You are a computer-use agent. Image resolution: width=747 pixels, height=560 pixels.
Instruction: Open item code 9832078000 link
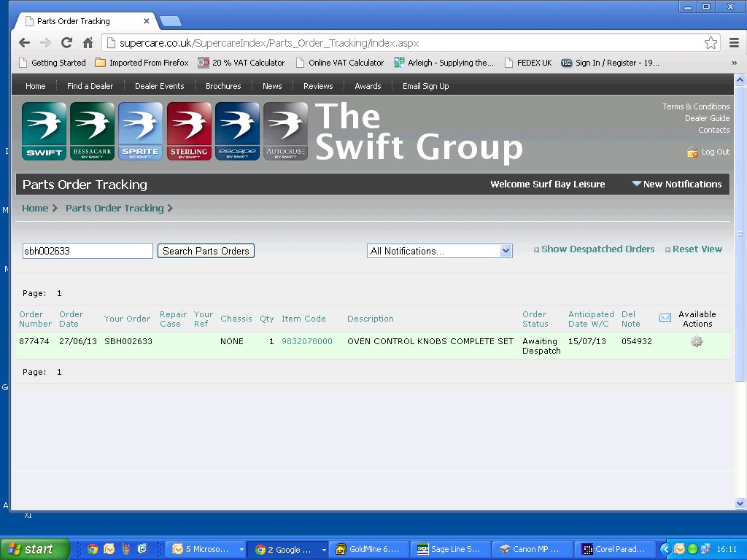pyautogui.click(x=307, y=341)
